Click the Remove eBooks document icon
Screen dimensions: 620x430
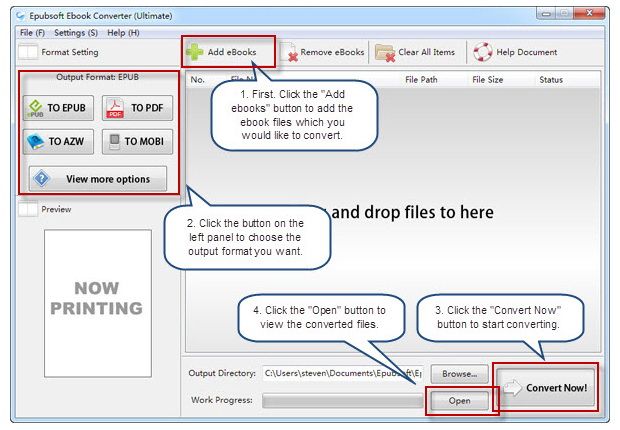click(x=289, y=52)
